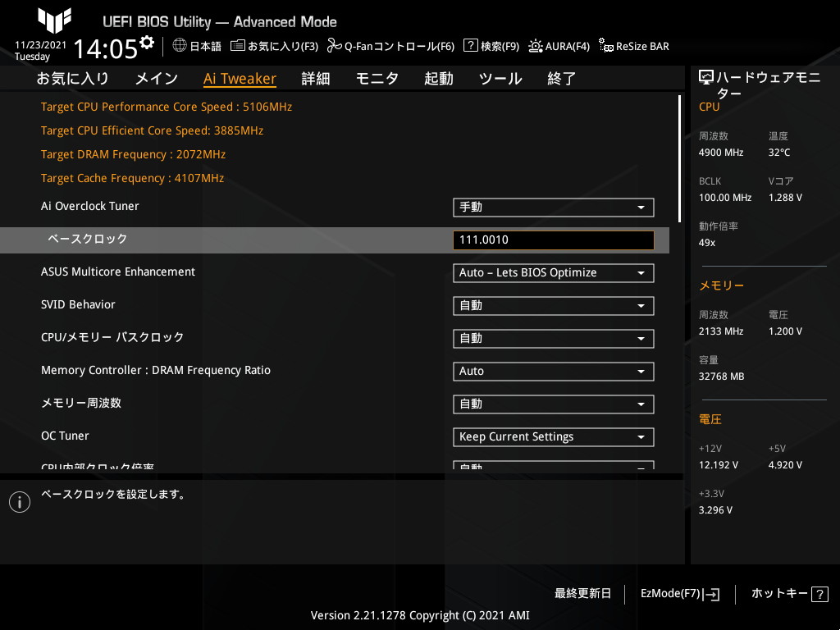Screen dimensions: 840x630
Task: Open the 終了 tab
Action: pyautogui.click(x=561, y=79)
